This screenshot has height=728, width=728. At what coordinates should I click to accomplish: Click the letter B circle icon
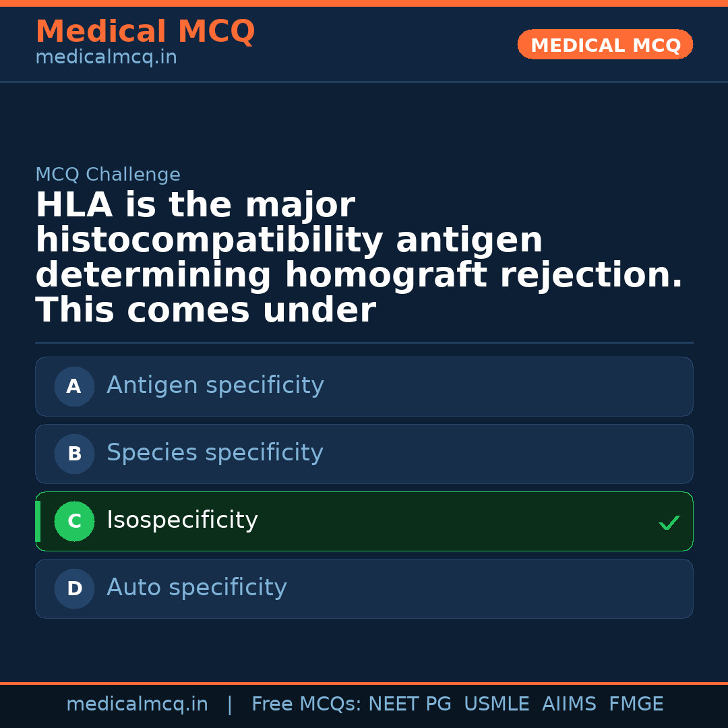click(x=74, y=454)
